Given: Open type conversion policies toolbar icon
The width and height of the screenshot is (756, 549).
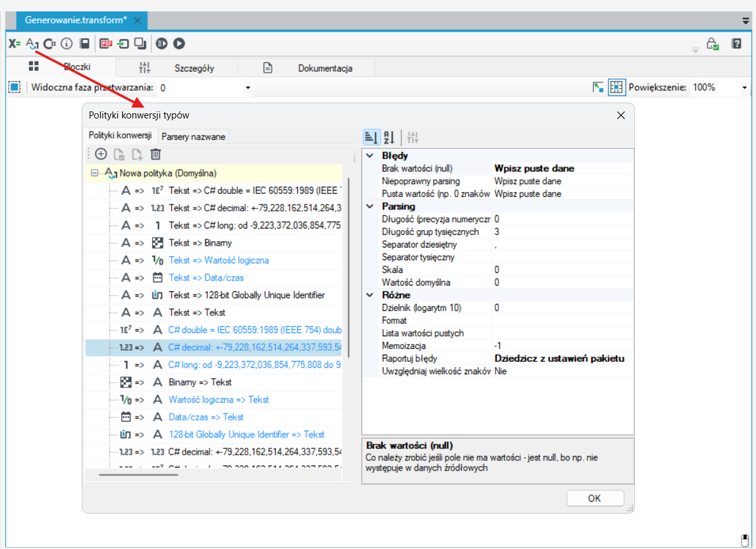Looking at the screenshot, I should point(32,44).
